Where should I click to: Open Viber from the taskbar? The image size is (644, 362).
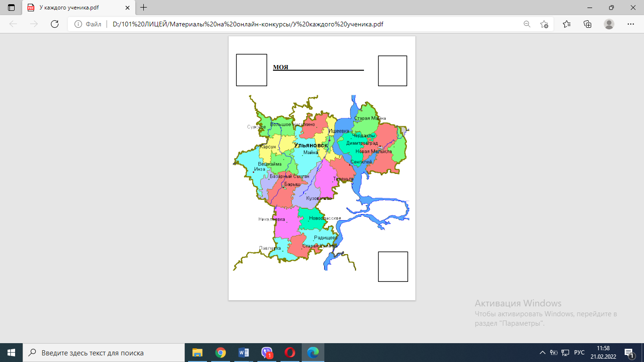(x=267, y=353)
